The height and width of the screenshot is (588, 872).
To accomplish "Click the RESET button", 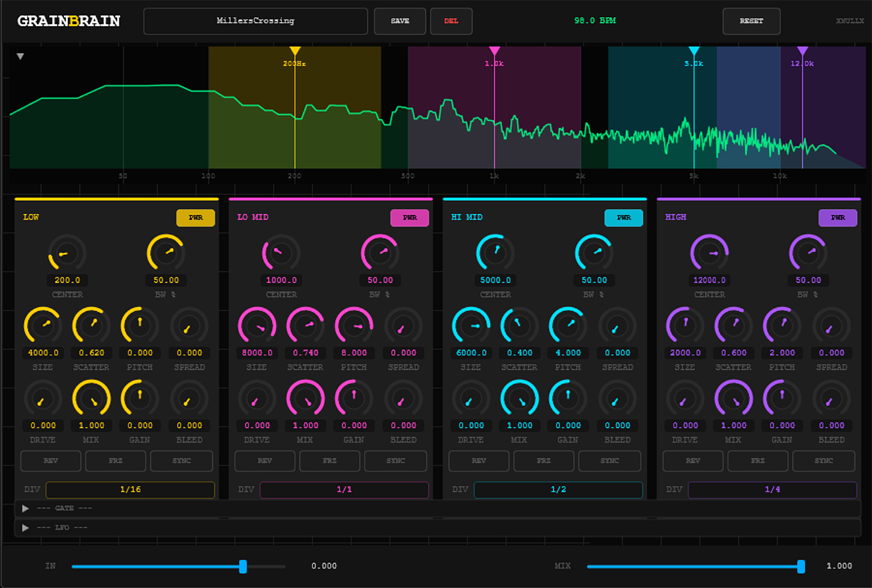I will tap(751, 21).
